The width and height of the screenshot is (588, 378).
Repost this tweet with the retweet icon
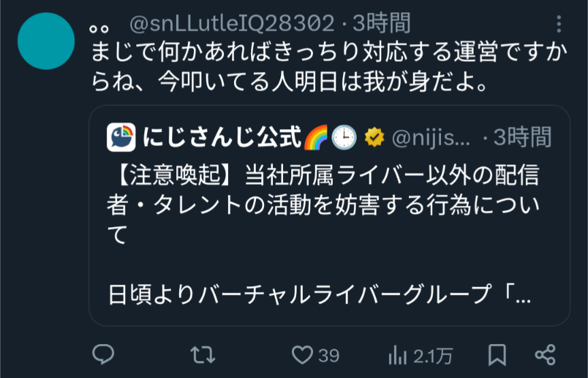203,355
